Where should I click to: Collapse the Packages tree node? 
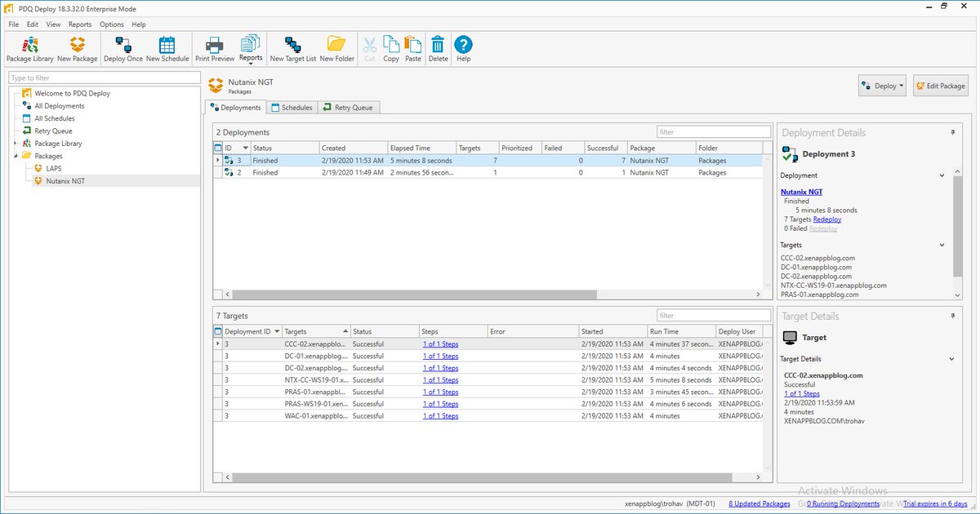tap(14, 156)
